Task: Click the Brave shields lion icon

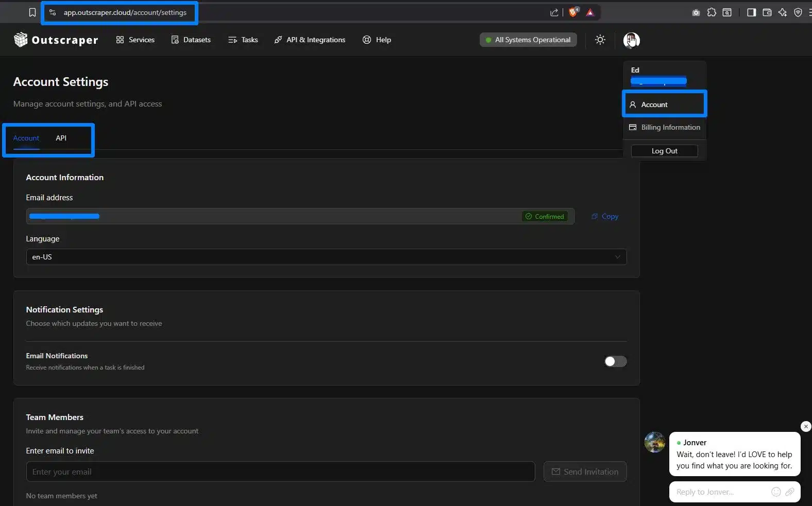Action: (x=573, y=12)
